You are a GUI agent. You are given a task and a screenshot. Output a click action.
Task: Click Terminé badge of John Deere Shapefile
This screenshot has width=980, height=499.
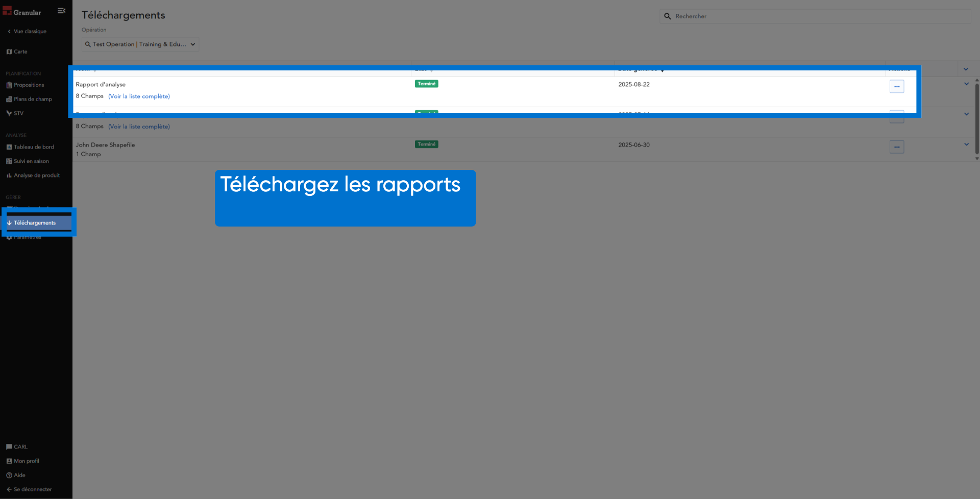point(427,144)
